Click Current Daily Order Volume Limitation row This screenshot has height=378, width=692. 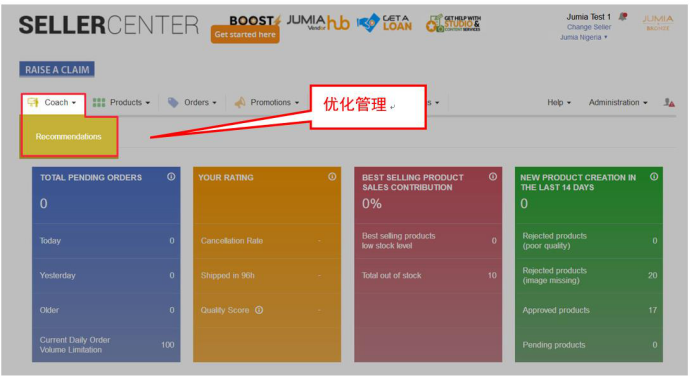point(106,345)
